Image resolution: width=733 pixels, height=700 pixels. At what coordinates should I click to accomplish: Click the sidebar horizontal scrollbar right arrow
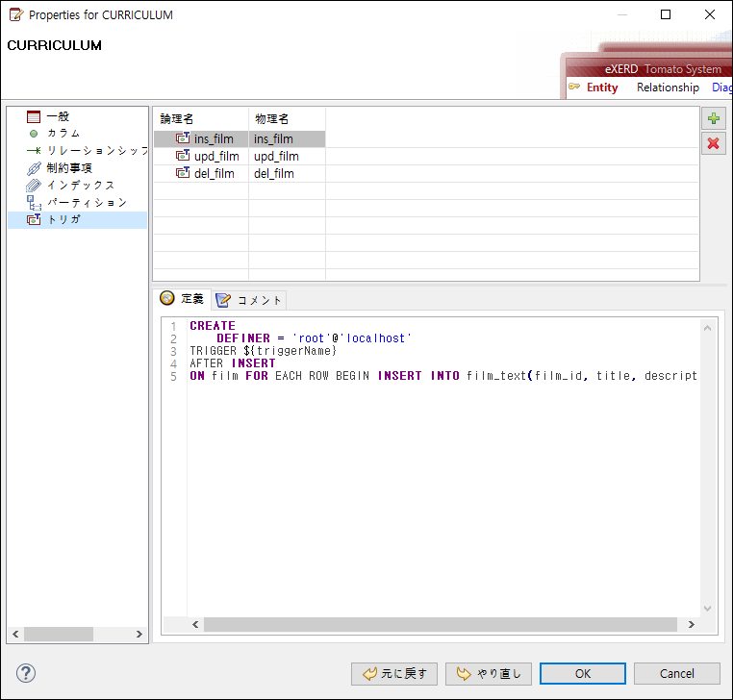[139, 634]
